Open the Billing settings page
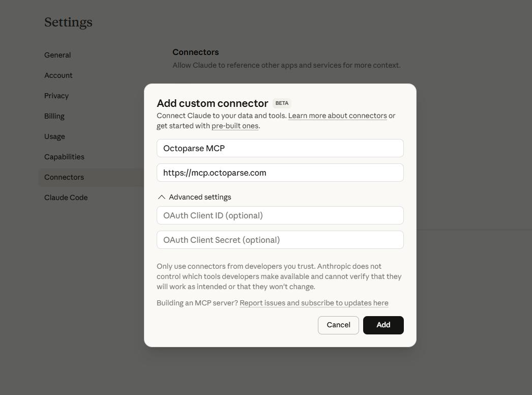The height and width of the screenshot is (395, 532). pos(54,116)
